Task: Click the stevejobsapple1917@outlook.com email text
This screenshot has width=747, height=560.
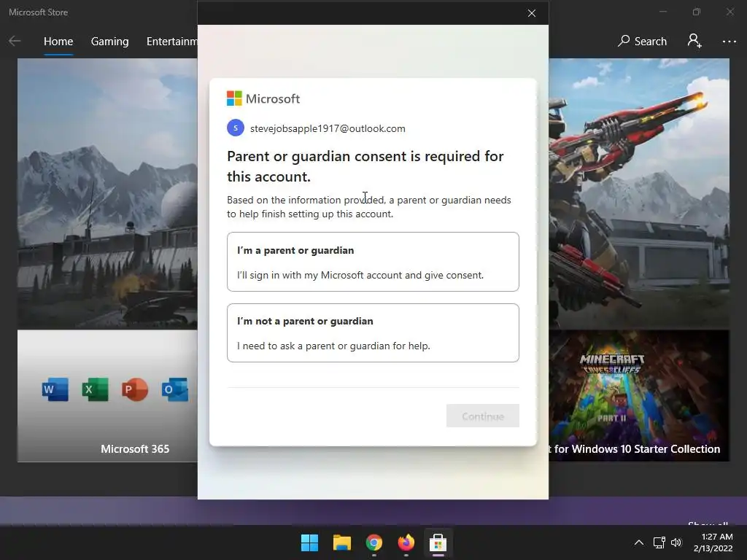Action: coord(328,128)
